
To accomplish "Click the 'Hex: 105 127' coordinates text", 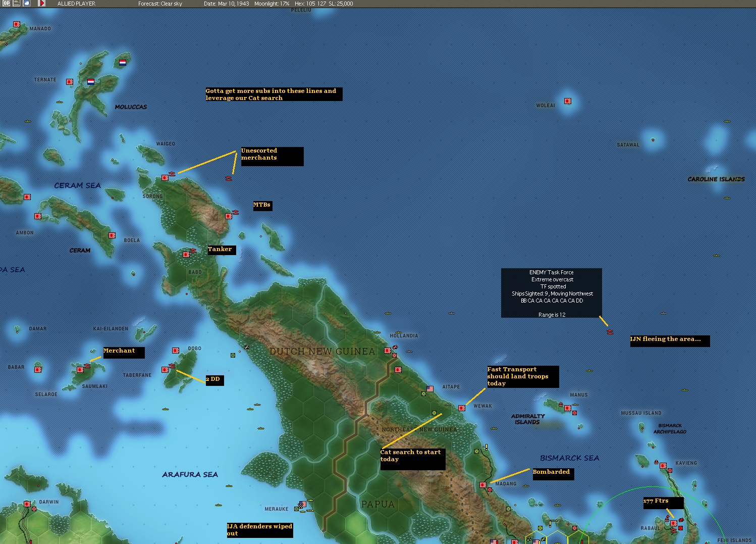I will (310, 4).
